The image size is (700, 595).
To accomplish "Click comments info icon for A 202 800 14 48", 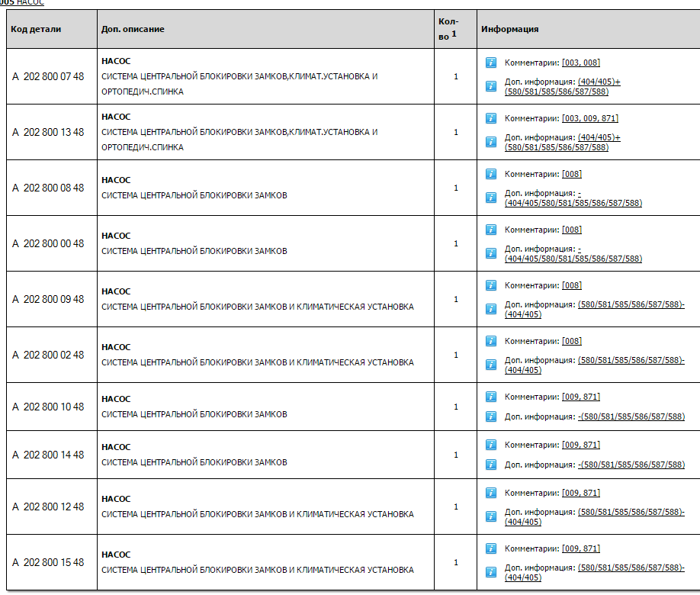I will pyautogui.click(x=490, y=445).
